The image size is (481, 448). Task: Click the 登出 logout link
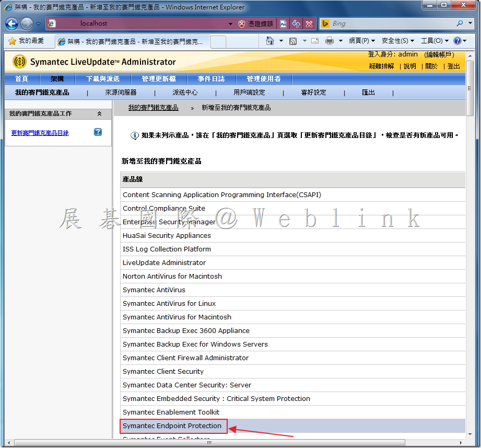point(454,66)
